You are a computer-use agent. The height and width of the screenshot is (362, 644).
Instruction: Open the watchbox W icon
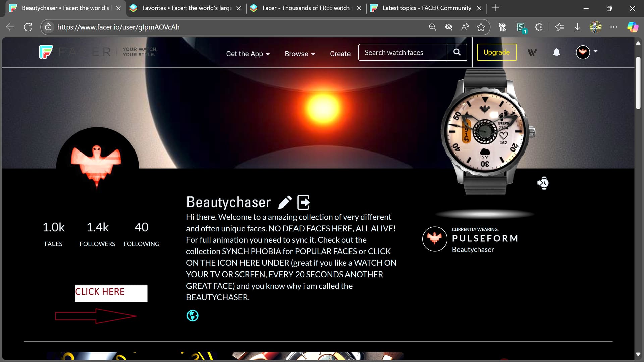pos(532,52)
